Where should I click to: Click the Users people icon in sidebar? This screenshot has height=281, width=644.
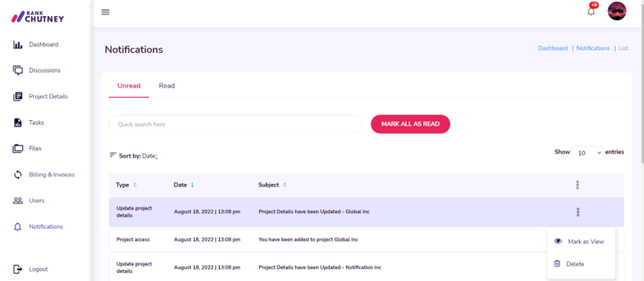click(17, 201)
